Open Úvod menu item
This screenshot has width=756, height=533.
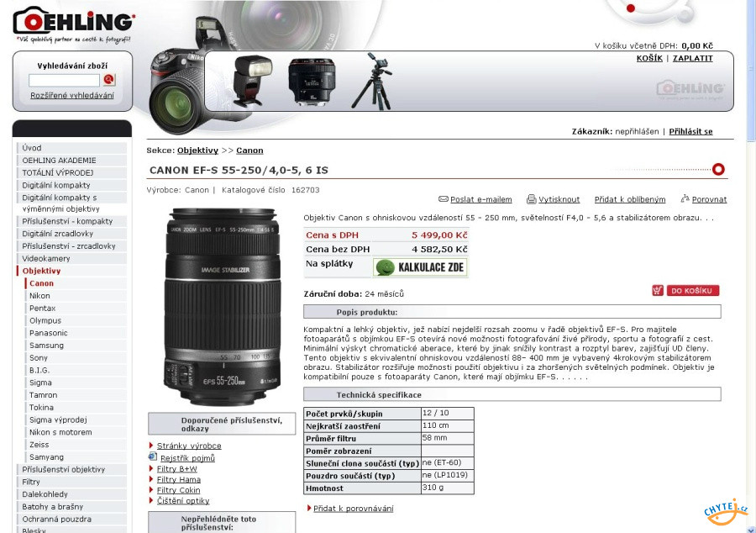coord(72,148)
